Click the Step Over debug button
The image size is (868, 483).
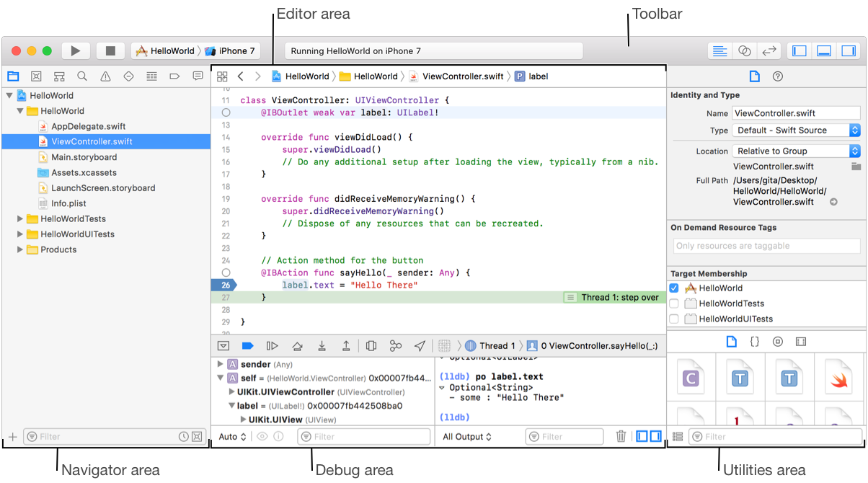296,346
